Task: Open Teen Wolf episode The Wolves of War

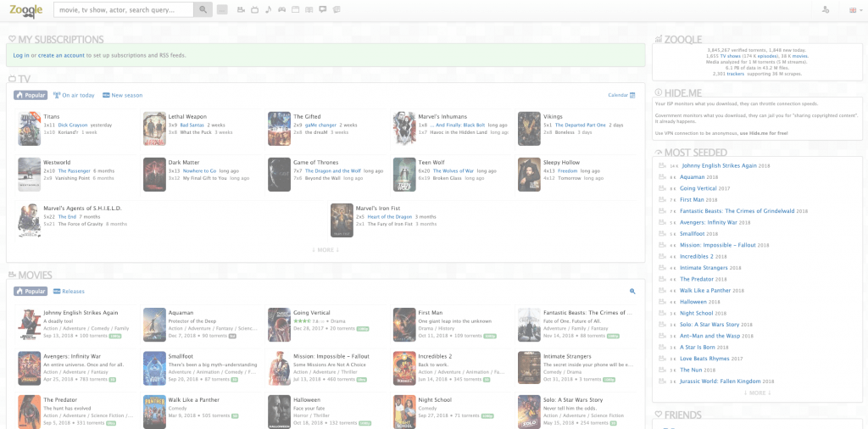Action: 453,171
